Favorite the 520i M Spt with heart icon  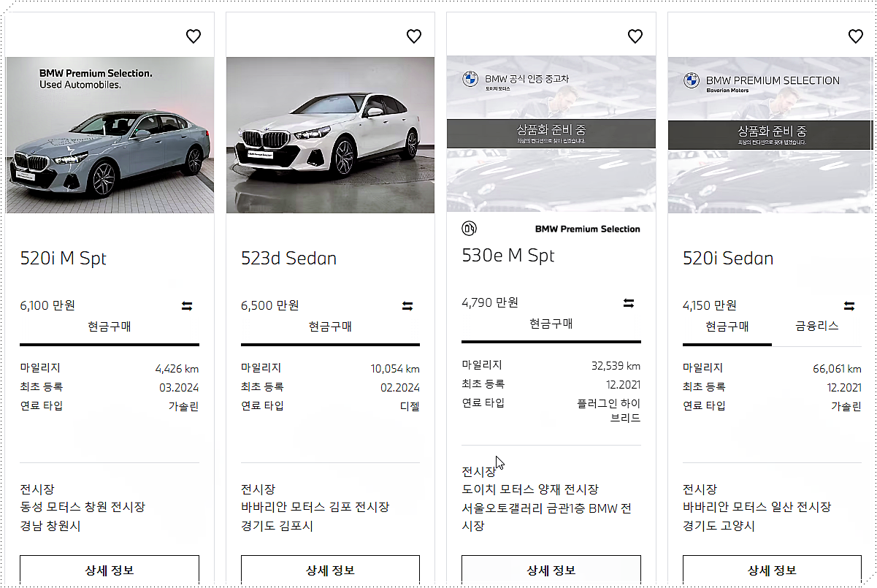click(x=193, y=37)
